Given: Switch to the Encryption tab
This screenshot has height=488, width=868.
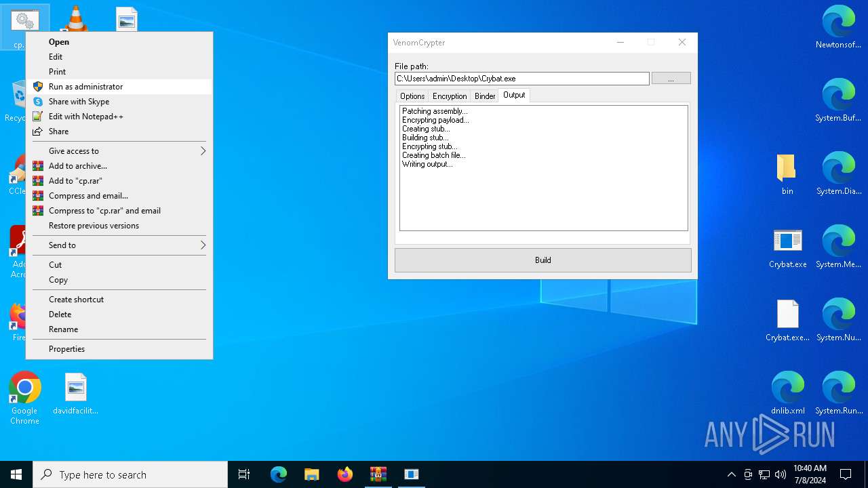Looking at the screenshot, I should point(450,96).
